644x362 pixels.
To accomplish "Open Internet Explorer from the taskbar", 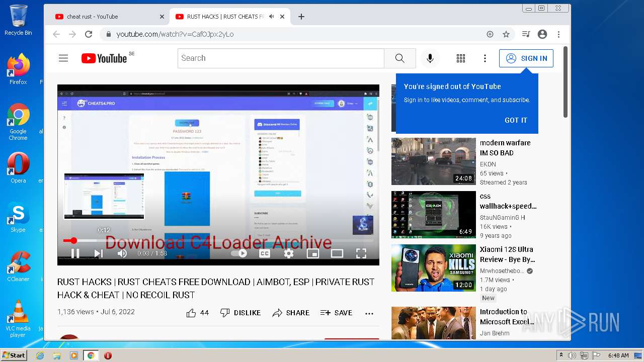I will pyautogui.click(x=40, y=355).
